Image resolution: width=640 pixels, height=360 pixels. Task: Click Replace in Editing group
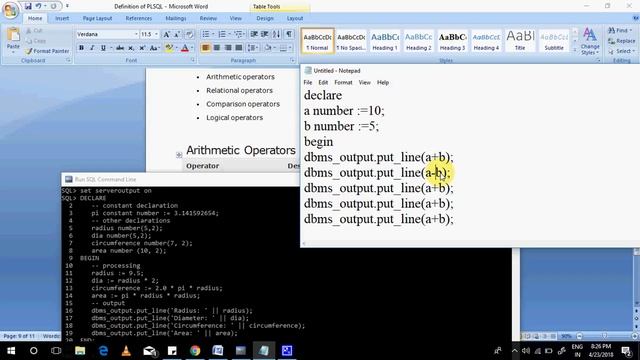[x=622, y=41]
